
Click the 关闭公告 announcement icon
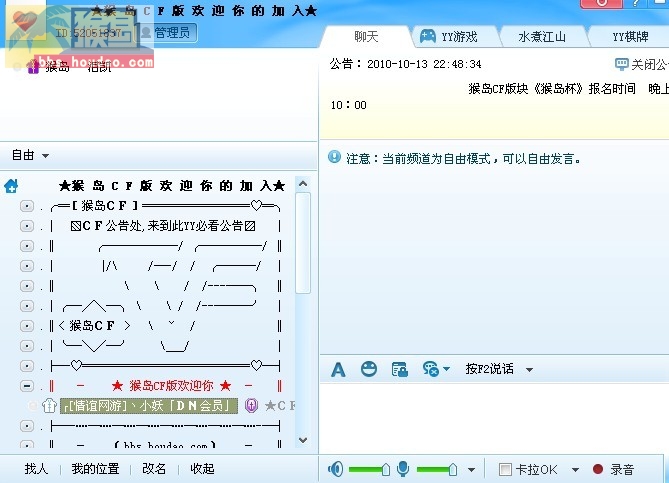click(622, 64)
